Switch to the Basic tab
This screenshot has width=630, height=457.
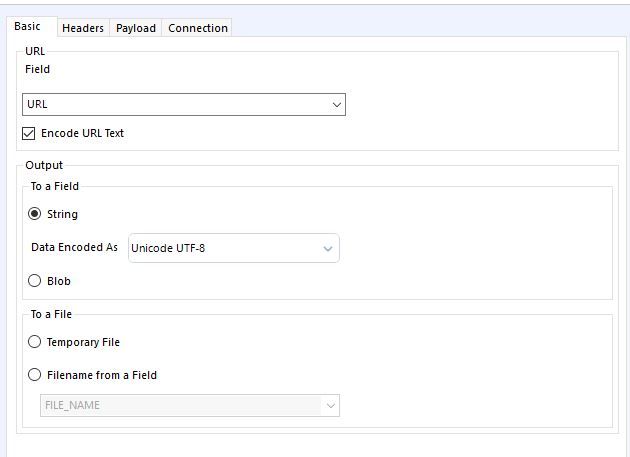pos(27,27)
